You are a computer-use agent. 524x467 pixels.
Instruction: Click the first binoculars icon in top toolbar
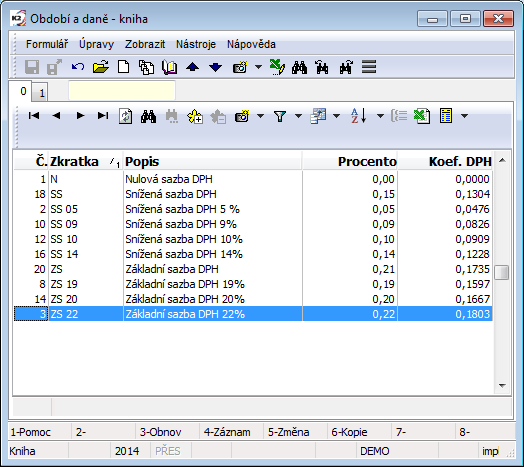coord(299,67)
